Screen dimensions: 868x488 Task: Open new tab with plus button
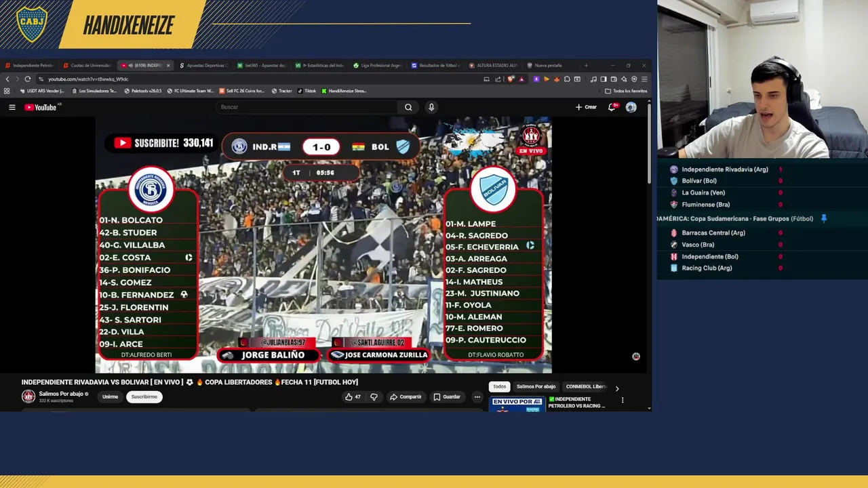(x=586, y=66)
